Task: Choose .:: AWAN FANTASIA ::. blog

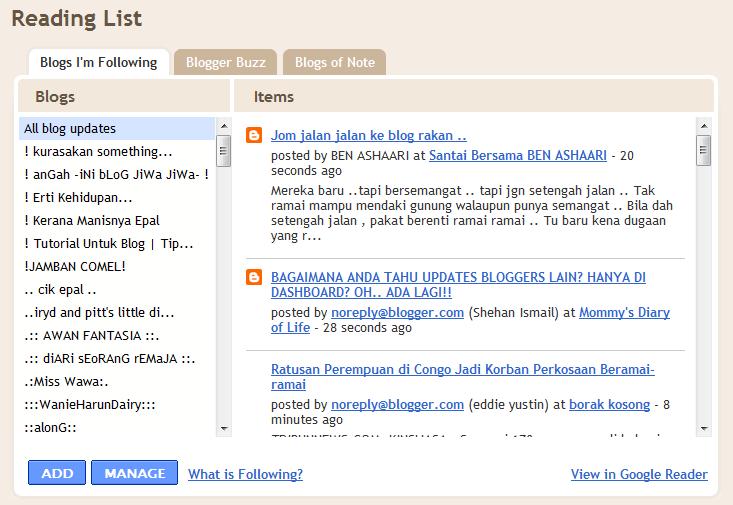Action: click(x=91, y=335)
